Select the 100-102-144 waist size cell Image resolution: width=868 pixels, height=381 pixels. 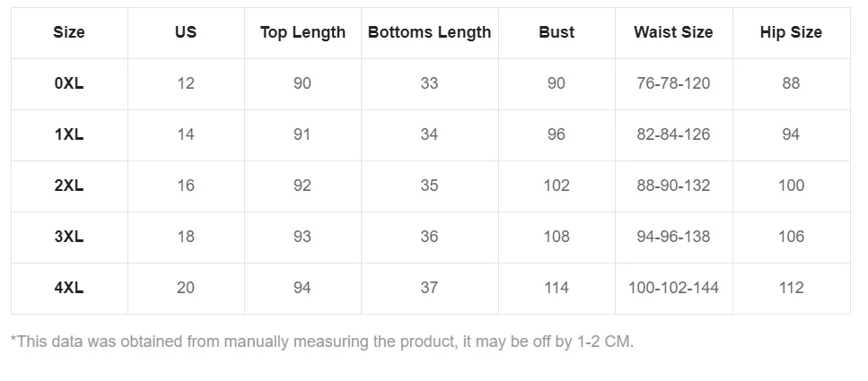(673, 288)
